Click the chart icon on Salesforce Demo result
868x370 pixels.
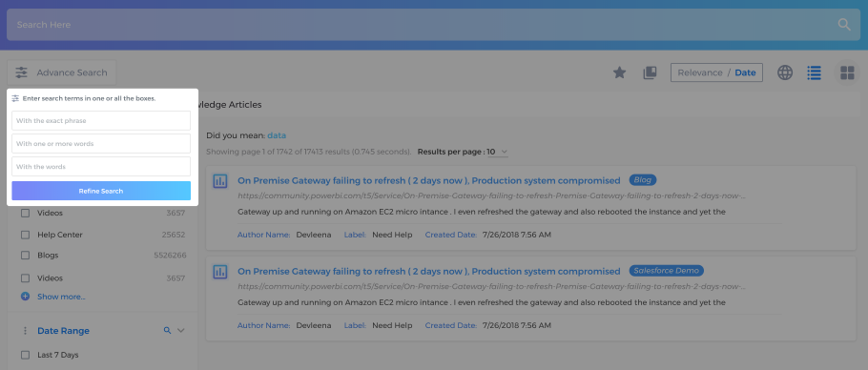pyautogui.click(x=220, y=272)
